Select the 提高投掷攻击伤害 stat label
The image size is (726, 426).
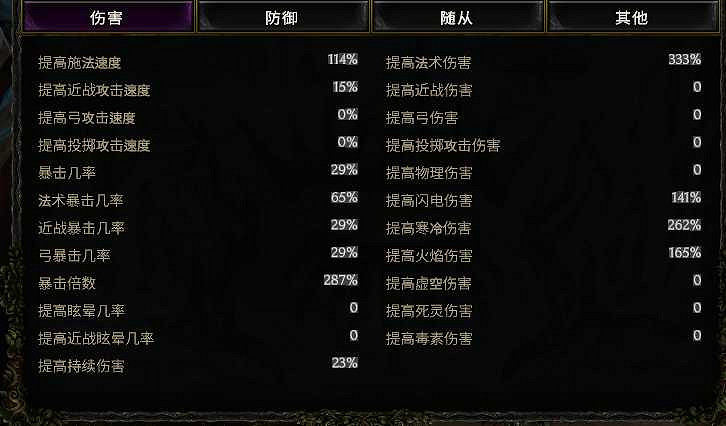tap(443, 145)
